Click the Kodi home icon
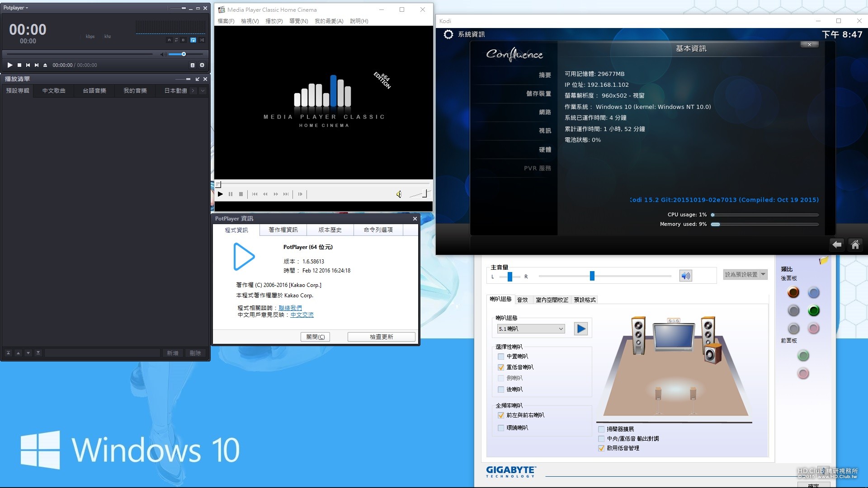 (855, 244)
